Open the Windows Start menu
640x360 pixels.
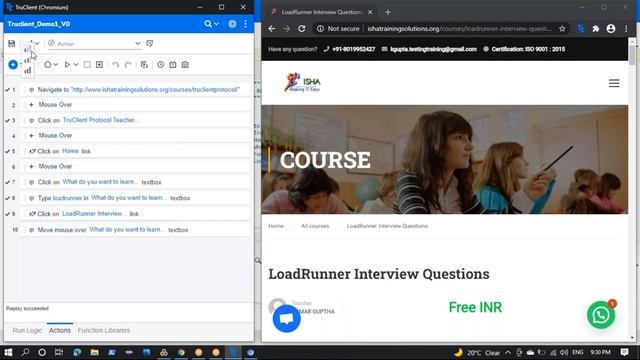point(8,352)
